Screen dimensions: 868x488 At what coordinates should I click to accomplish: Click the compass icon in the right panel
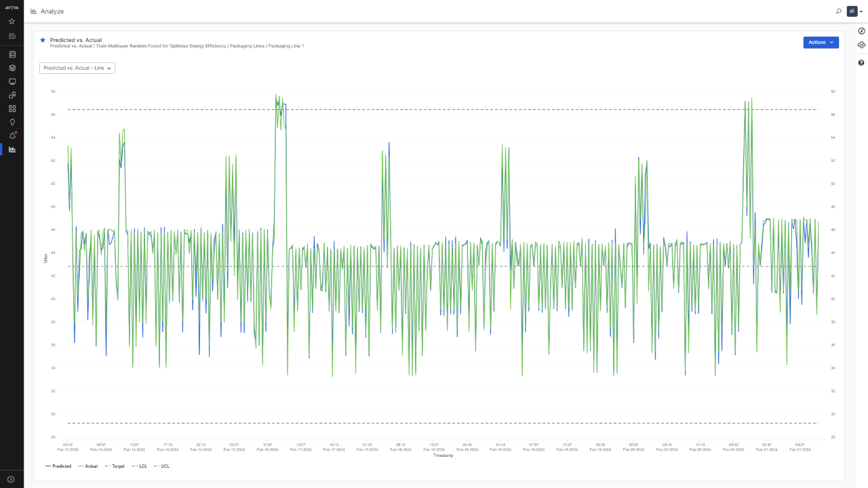[861, 31]
